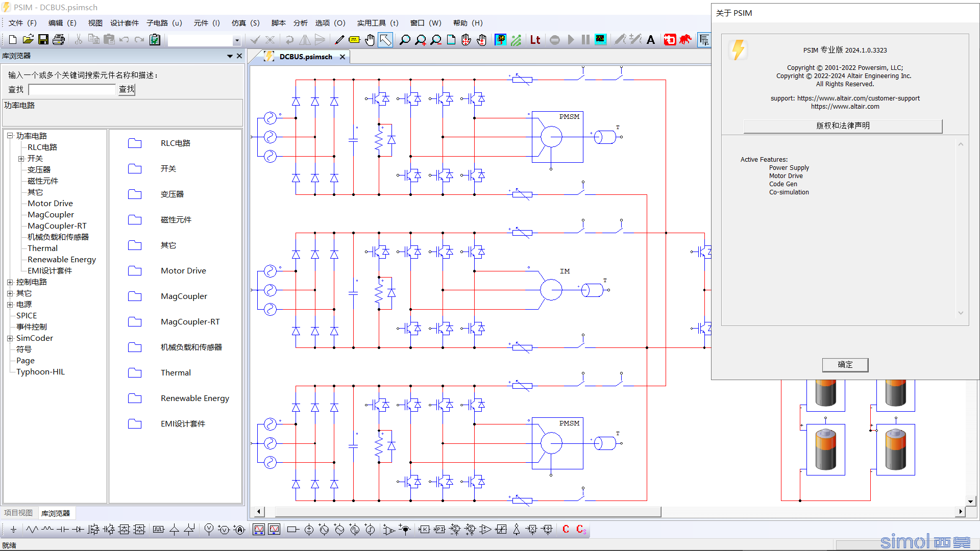Click the zoom in magnifier icon
The height and width of the screenshot is (551, 980).
coord(421,40)
